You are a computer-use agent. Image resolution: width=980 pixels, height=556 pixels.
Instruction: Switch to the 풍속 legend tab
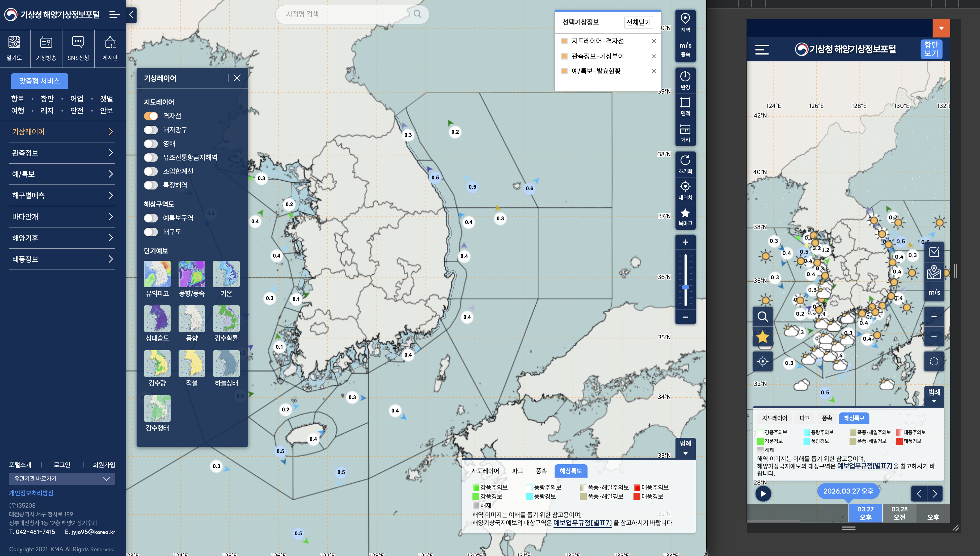click(x=541, y=471)
